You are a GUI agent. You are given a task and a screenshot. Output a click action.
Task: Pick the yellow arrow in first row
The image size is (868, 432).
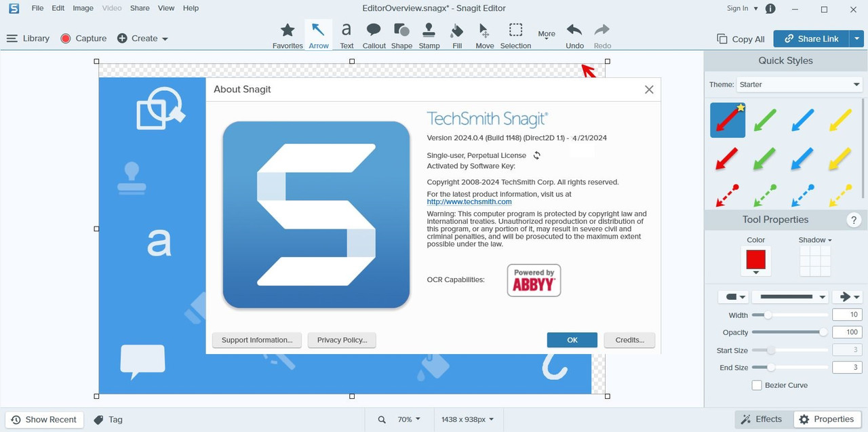(x=841, y=120)
